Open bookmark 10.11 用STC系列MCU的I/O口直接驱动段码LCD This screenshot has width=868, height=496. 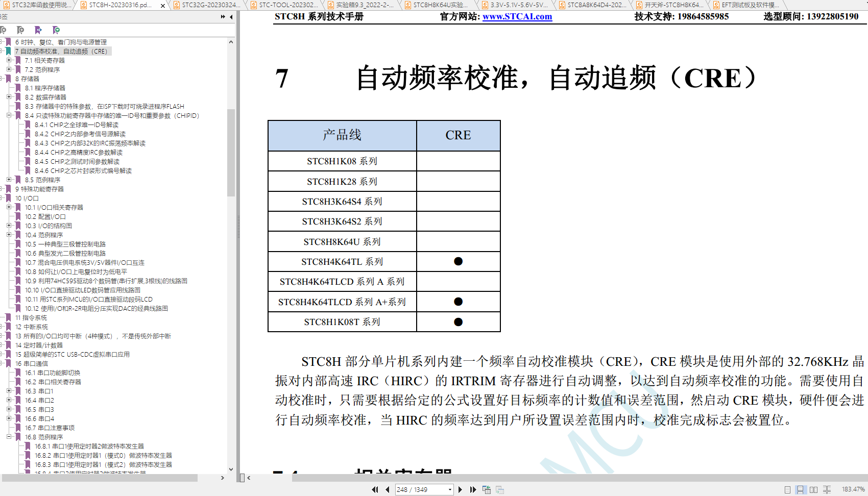[89, 299]
